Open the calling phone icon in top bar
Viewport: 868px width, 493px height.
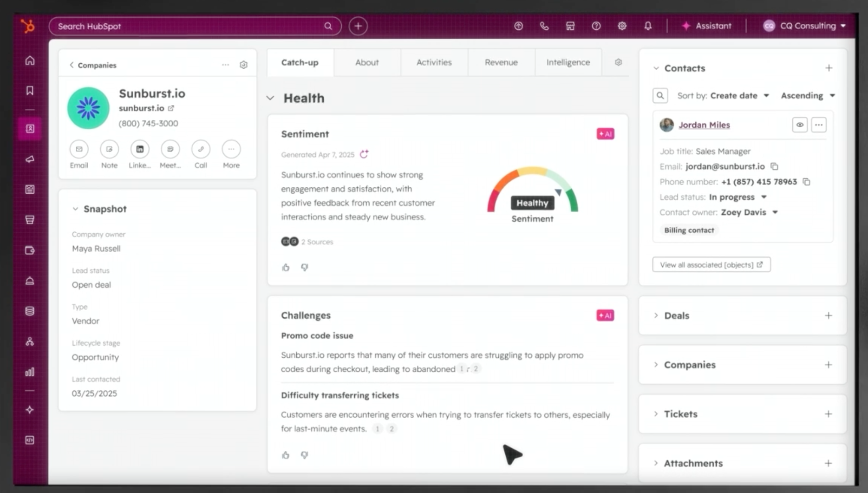[x=544, y=26]
